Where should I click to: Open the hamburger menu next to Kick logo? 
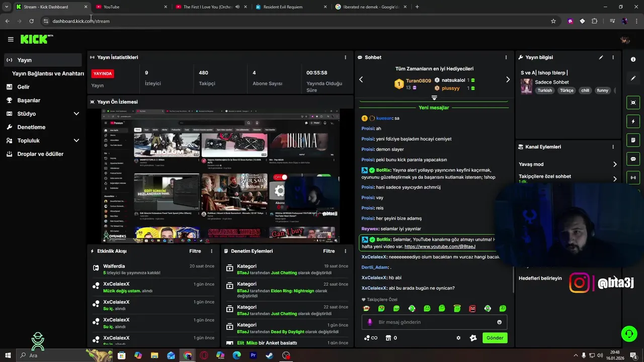point(11,39)
